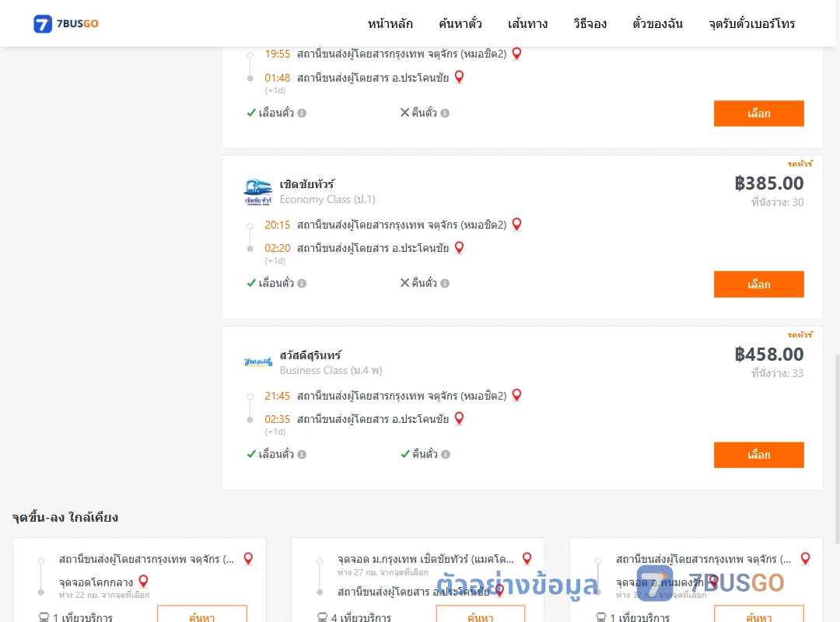Viewport: 840px width, 622px height.
Task: Click info icon next to เลื่อนตั๋ว in เชิดชัยทัวร์ card
Action: click(x=302, y=284)
